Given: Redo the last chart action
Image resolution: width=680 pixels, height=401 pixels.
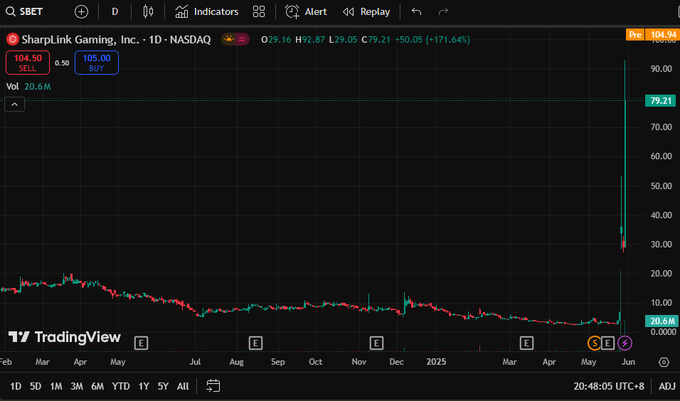Looking at the screenshot, I should coord(443,12).
